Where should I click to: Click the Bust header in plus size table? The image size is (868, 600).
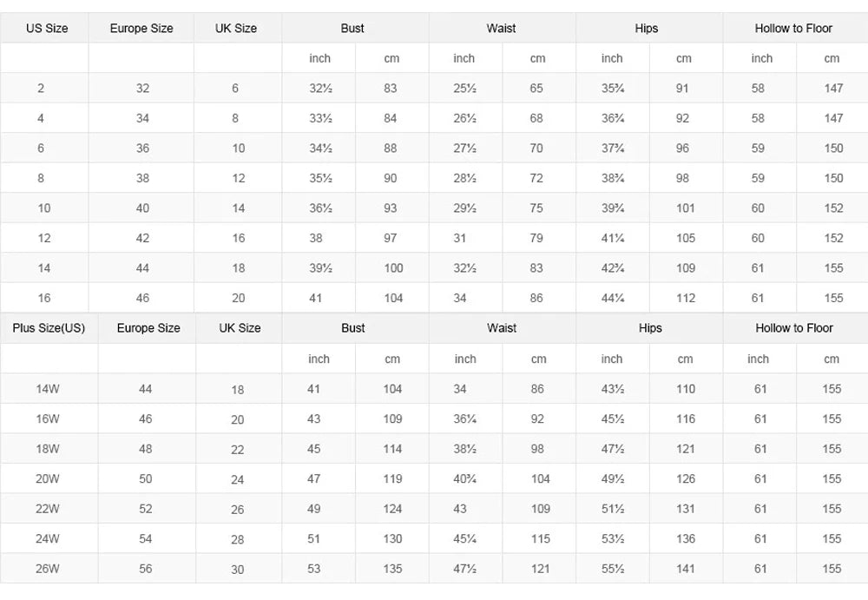coord(353,328)
